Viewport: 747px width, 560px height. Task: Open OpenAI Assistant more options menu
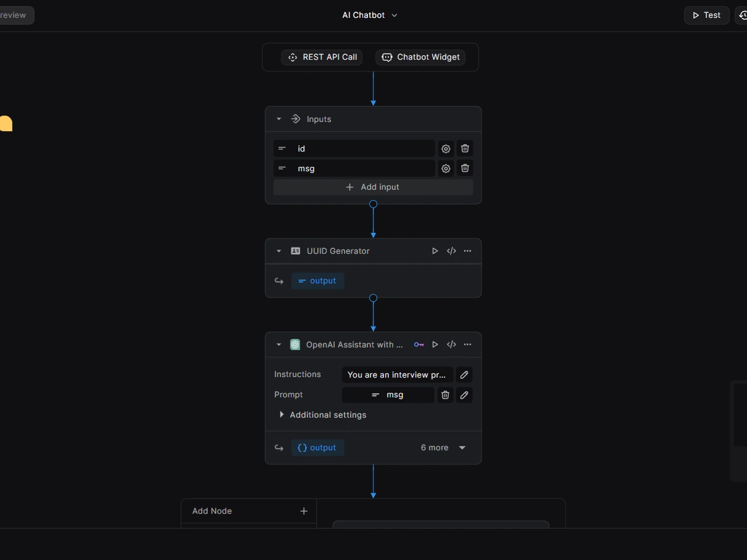coord(468,344)
